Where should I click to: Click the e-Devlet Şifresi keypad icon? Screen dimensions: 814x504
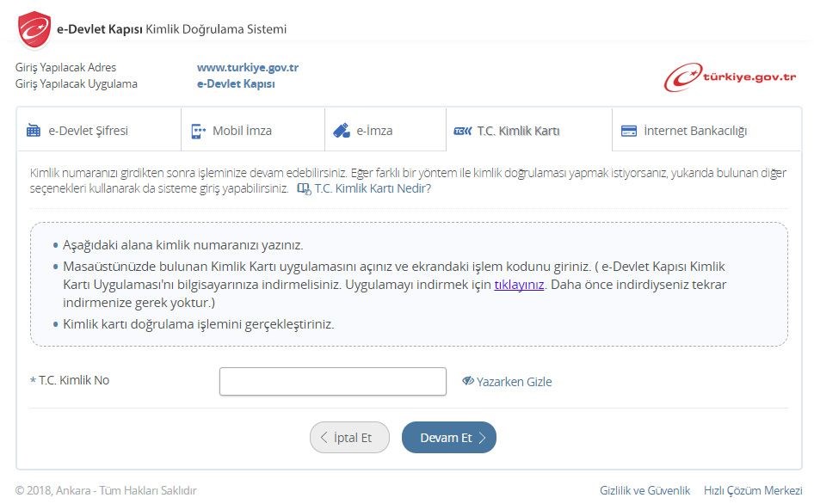click(x=34, y=131)
